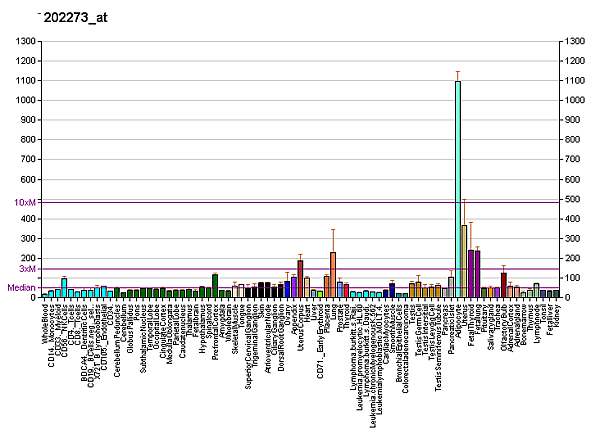
Task: Click the UterusCorpus x-axis label
Action: [x=300, y=327]
